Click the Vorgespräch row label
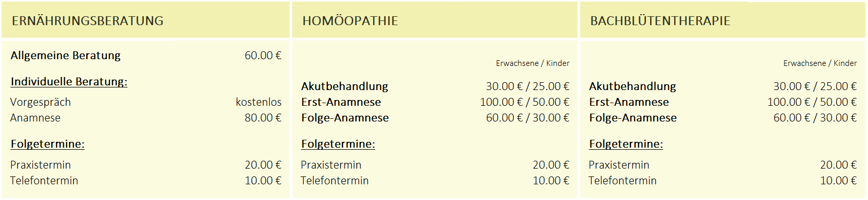Screen dimensions: 868x200 (x=41, y=103)
